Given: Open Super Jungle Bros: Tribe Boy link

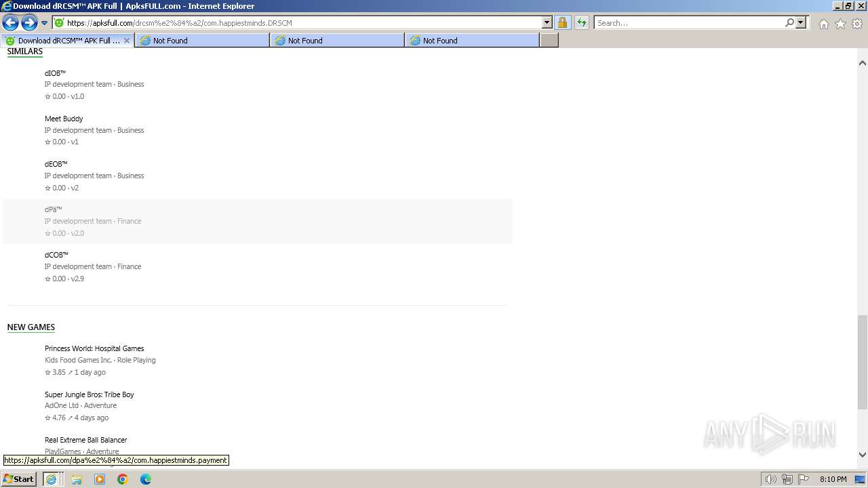Looking at the screenshot, I should [x=90, y=394].
